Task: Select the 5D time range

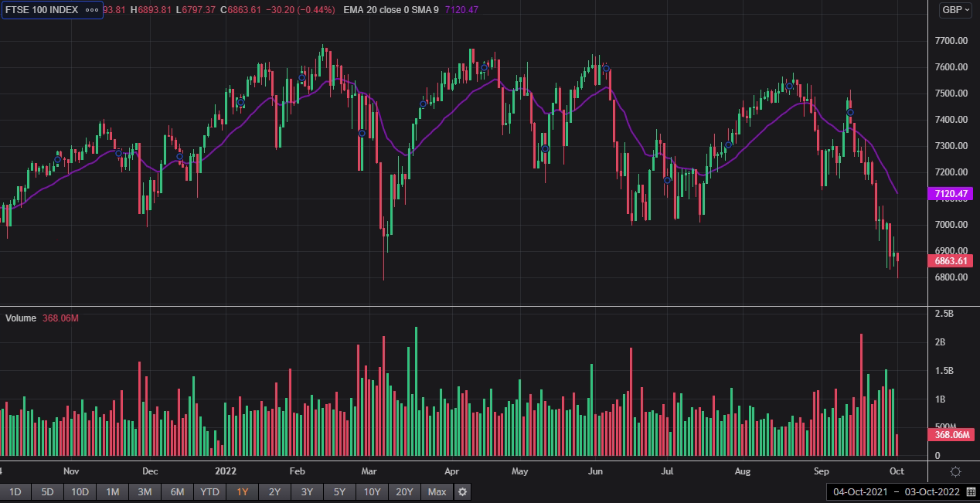Action: point(47,492)
